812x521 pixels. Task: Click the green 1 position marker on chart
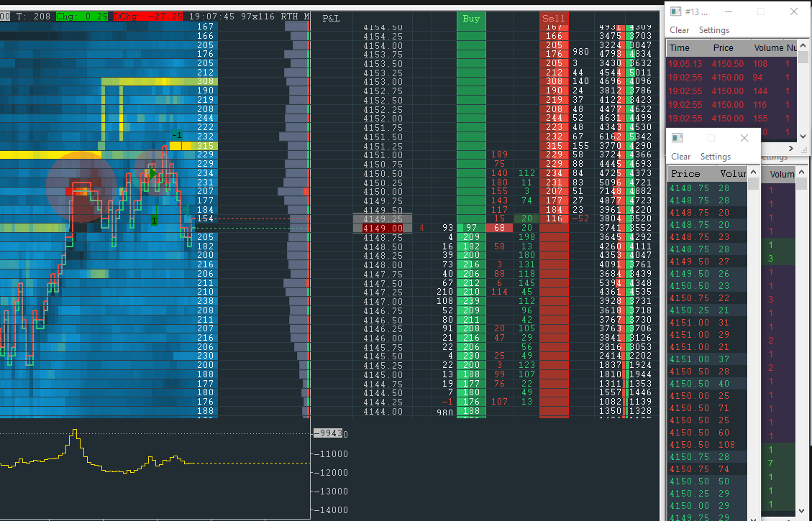point(154,221)
